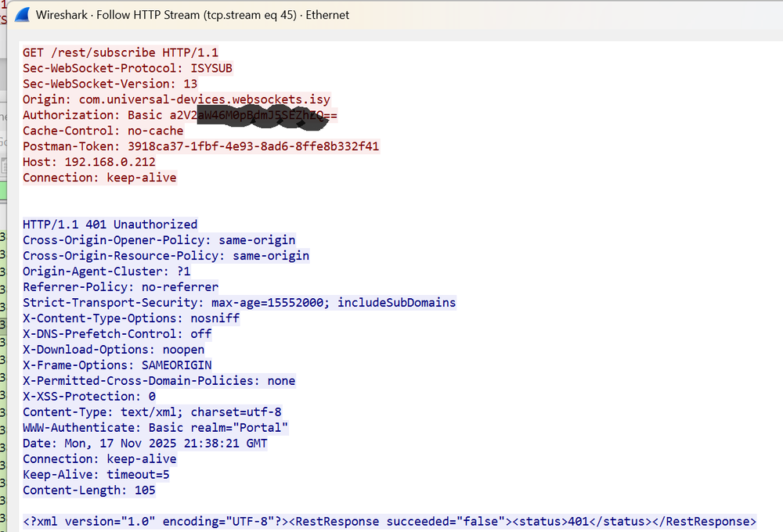Select the X-XSS-Protection: 0 header
783x532 pixels.
(x=88, y=397)
